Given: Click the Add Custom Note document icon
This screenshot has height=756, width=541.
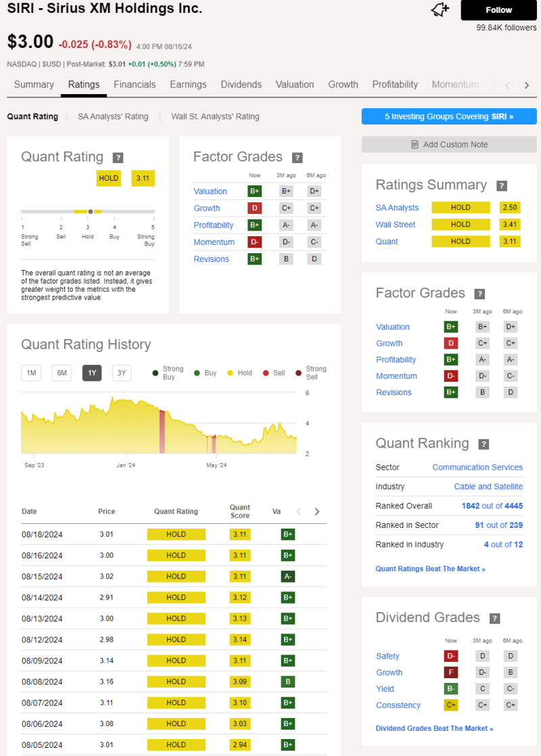Looking at the screenshot, I should coord(415,145).
